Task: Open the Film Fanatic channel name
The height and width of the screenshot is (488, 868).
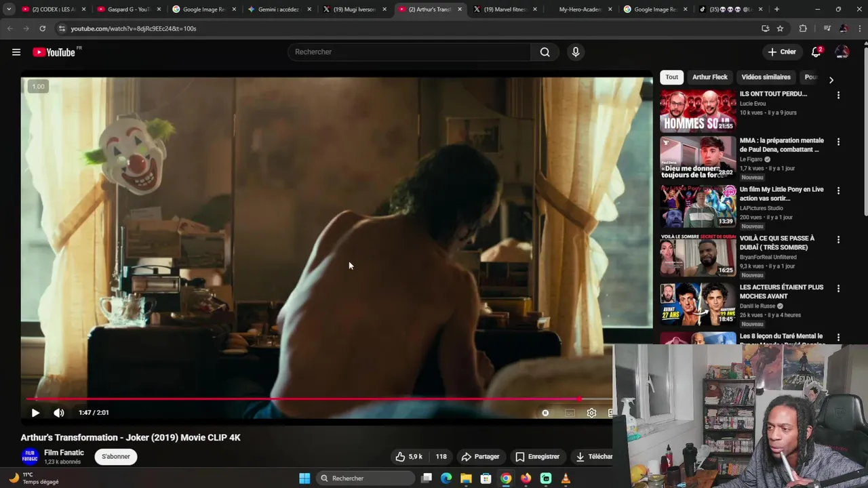Action: pos(64,453)
